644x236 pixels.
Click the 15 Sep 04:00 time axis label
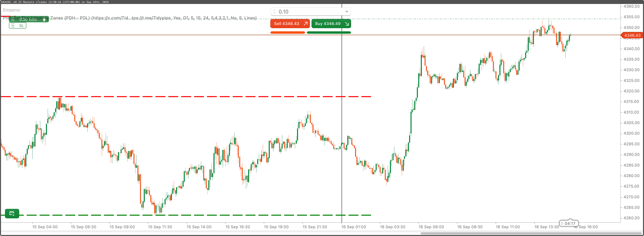click(x=45, y=227)
